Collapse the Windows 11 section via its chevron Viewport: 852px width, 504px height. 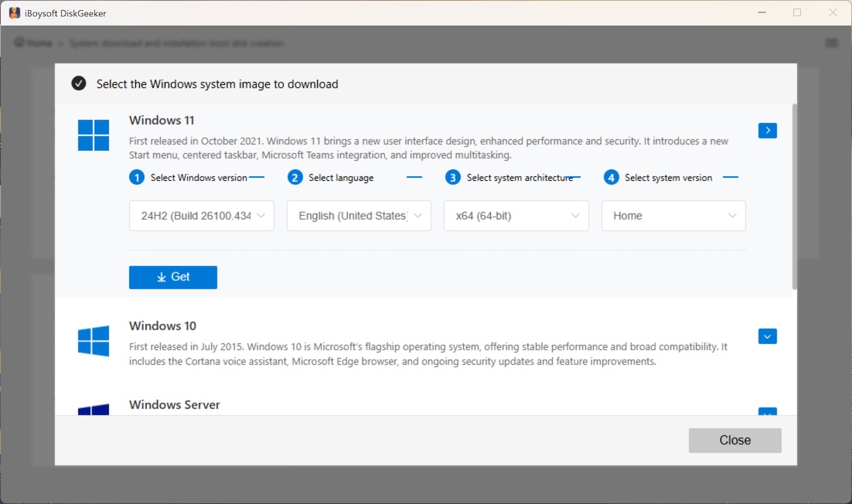click(x=767, y=131)
